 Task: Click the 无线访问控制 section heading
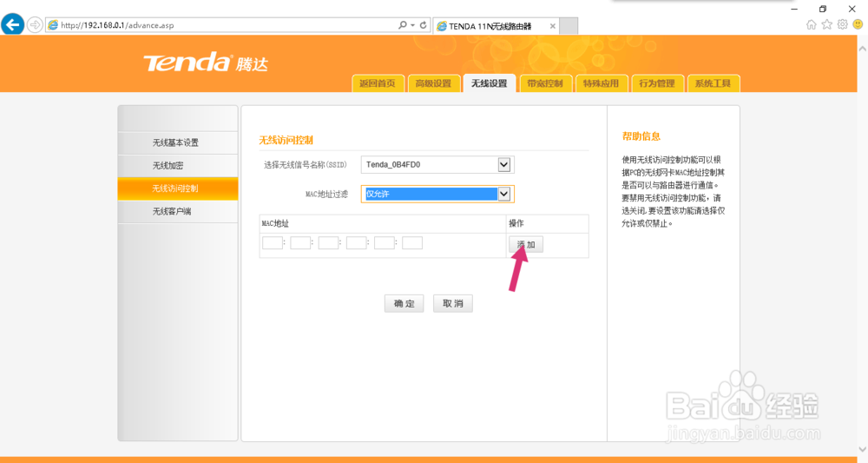pos(286,140)
